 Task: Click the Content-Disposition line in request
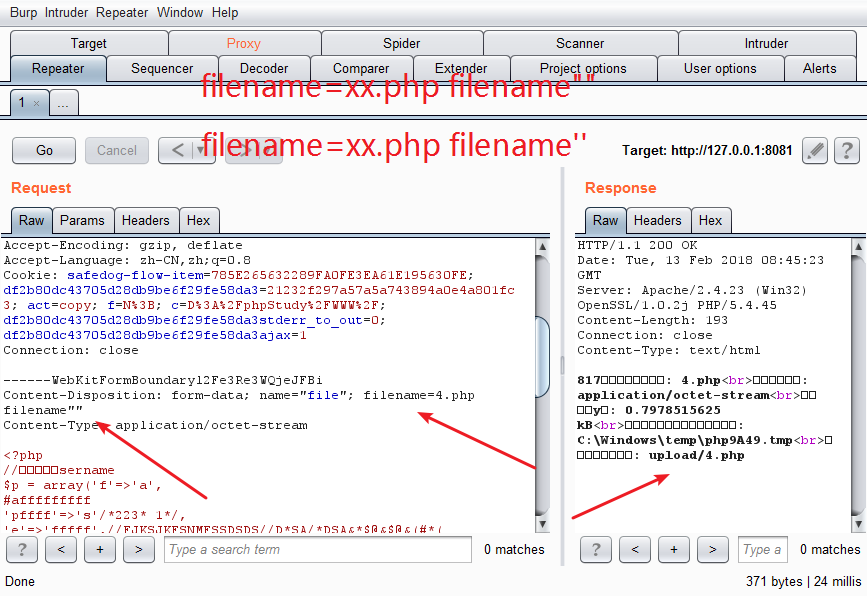click(239, 395)
